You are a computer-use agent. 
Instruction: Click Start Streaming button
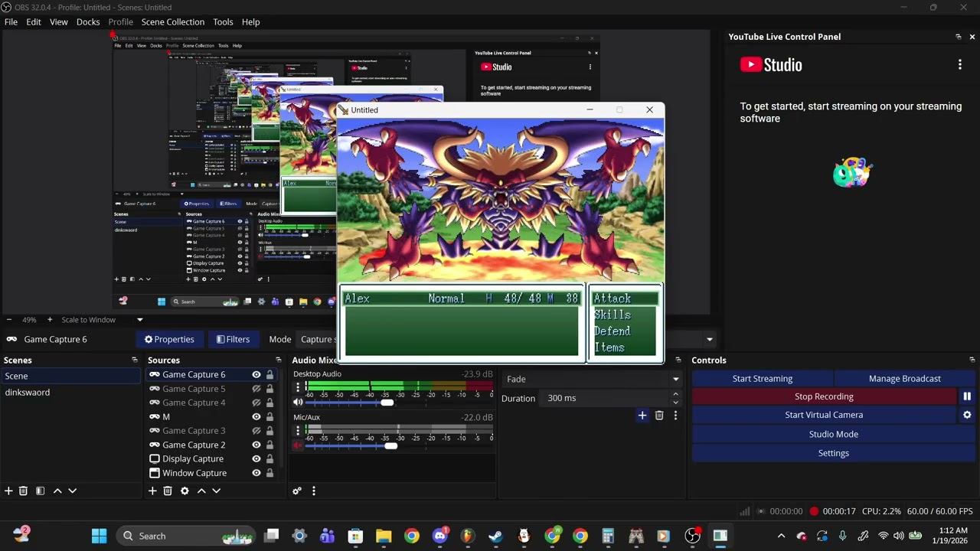tap(763, 378)
